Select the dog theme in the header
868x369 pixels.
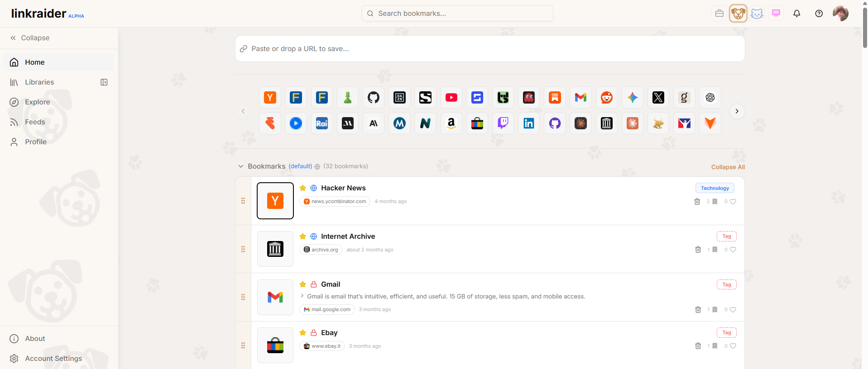738,14
